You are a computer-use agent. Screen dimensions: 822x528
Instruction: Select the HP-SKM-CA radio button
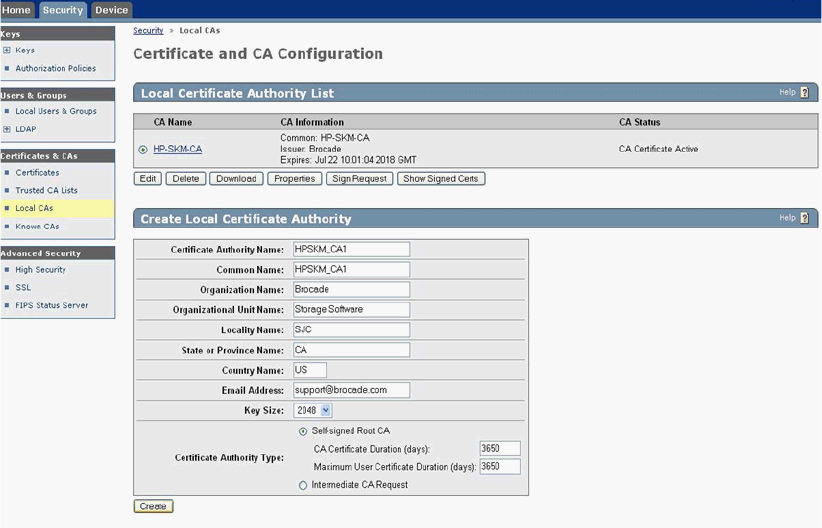click(x=143, y=150)
